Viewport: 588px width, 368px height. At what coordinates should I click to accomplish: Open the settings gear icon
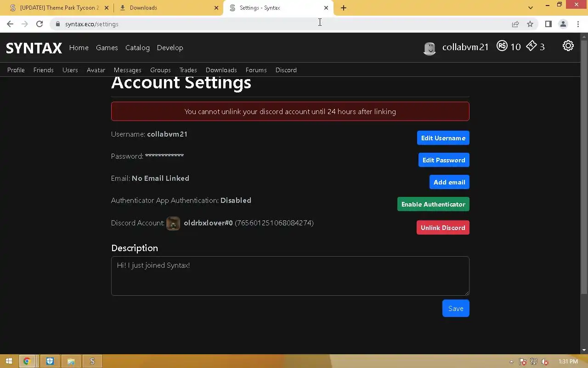coord(568,46)
